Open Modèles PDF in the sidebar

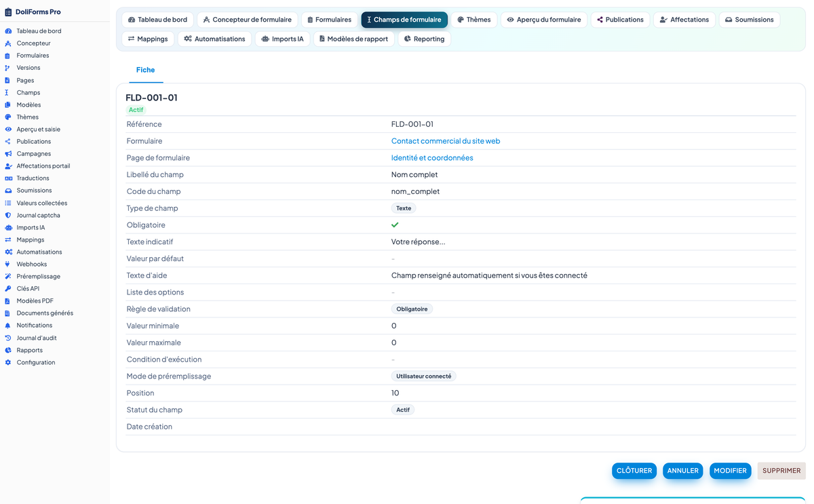pyautogui.click(x=35, y=301)
